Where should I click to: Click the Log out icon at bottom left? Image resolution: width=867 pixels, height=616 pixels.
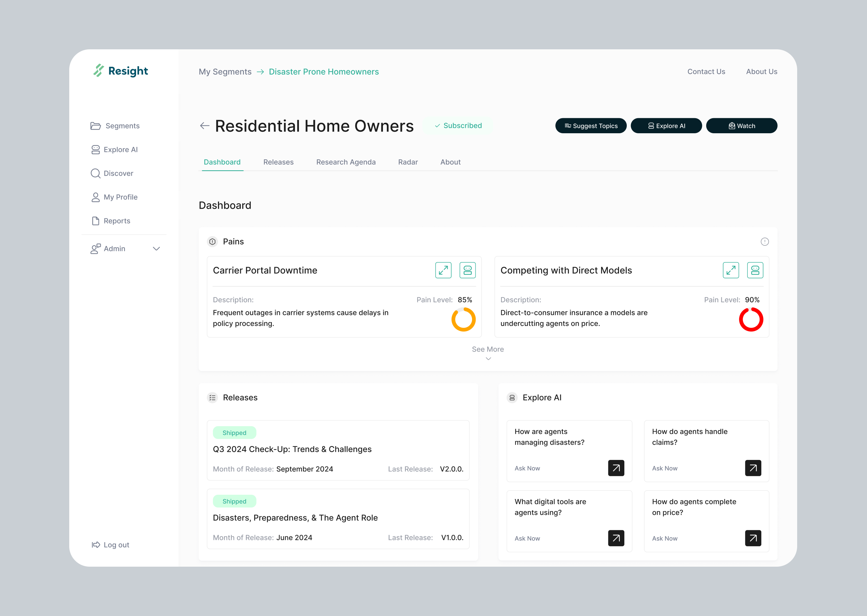click(x=96, y=545)
